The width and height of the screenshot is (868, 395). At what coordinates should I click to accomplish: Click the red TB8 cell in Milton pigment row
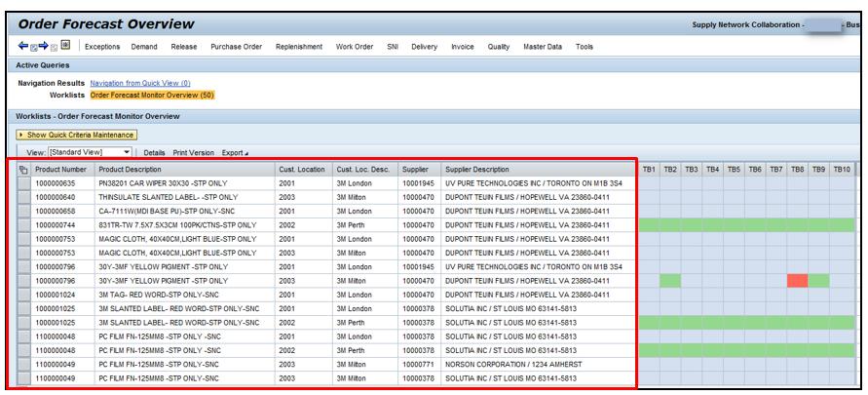[x=797, y=281]
